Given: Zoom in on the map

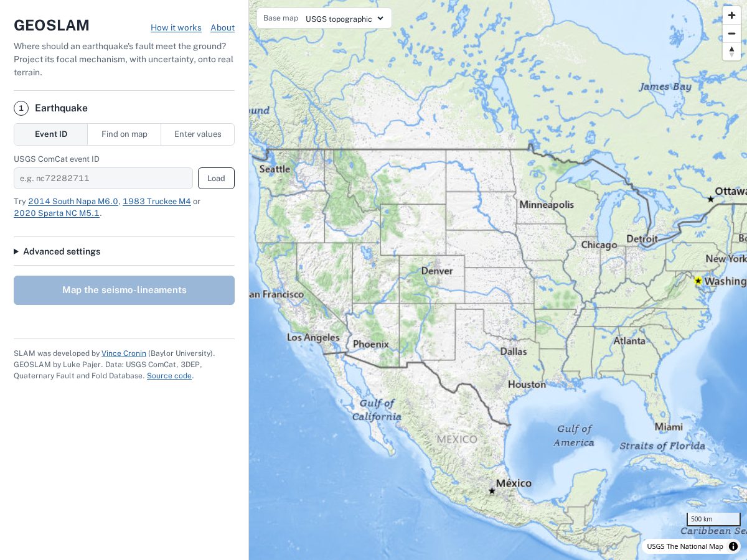Looking at the screenshot, I should (731, 16).
